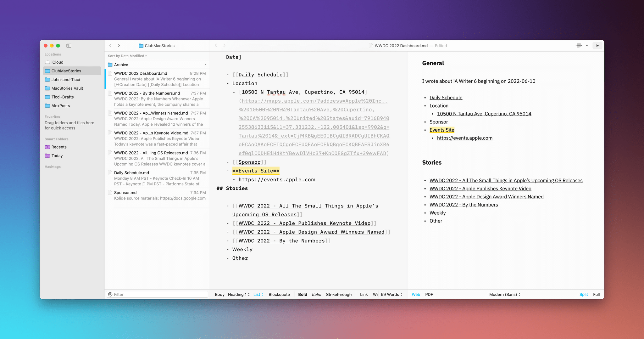This screenshot has height=339, width=644.
Task: Apply Blockquote formatting
Action: 279,295
